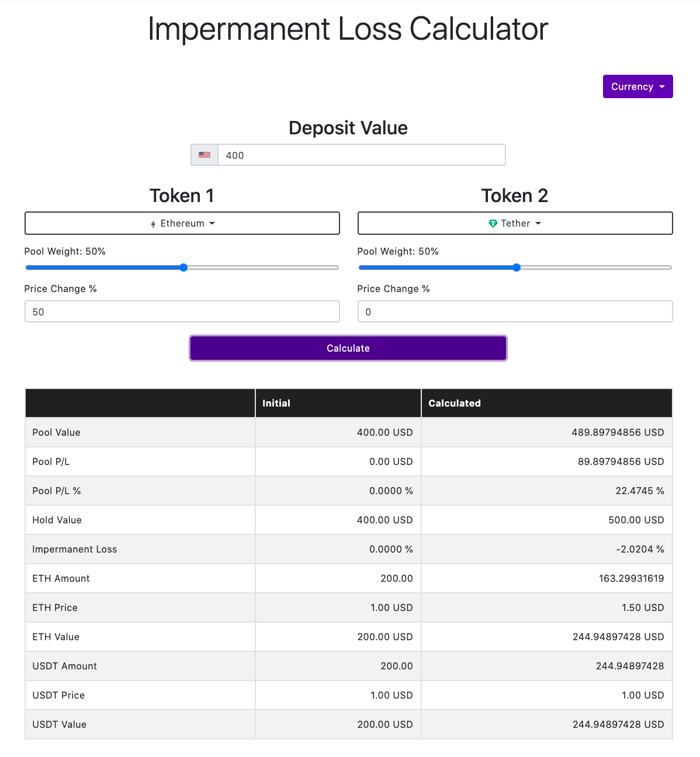Click the Impermanent Loss row label
The image size is (700, 757).
75,549
